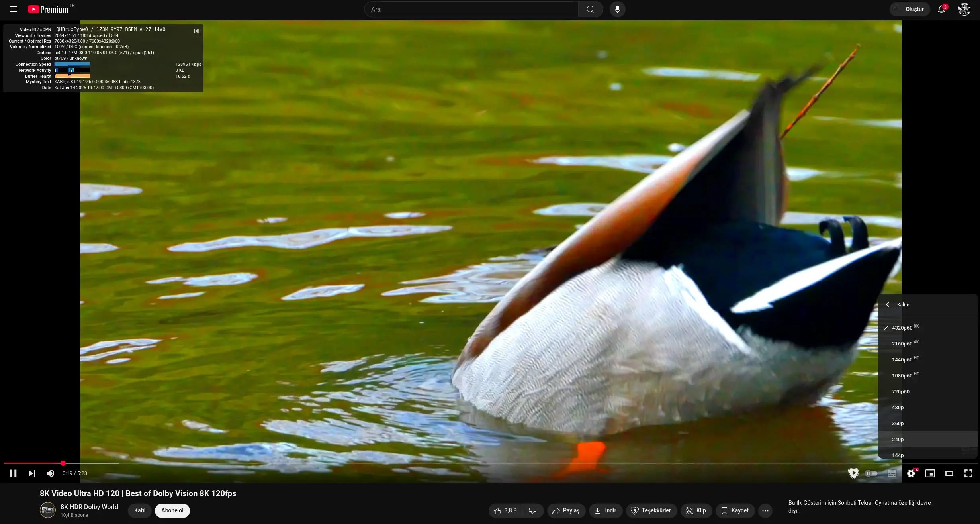Click the Connection Speed graph
This screenshot has height=524, width=980.
click(x=72, y=64)
